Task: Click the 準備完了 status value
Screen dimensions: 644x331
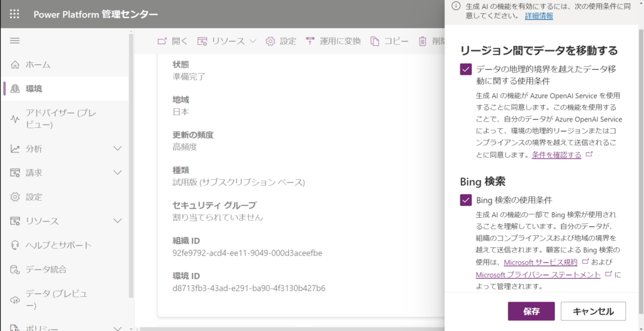Action: pyautogui.click(x=189, y=77)
